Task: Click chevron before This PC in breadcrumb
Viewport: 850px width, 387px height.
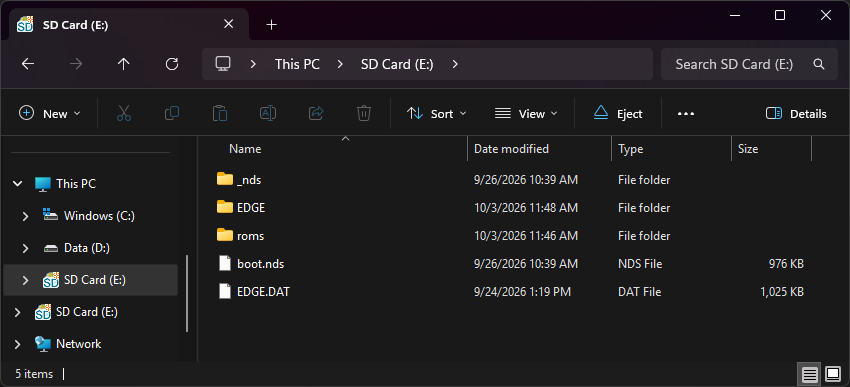Action: coord(253,64)
